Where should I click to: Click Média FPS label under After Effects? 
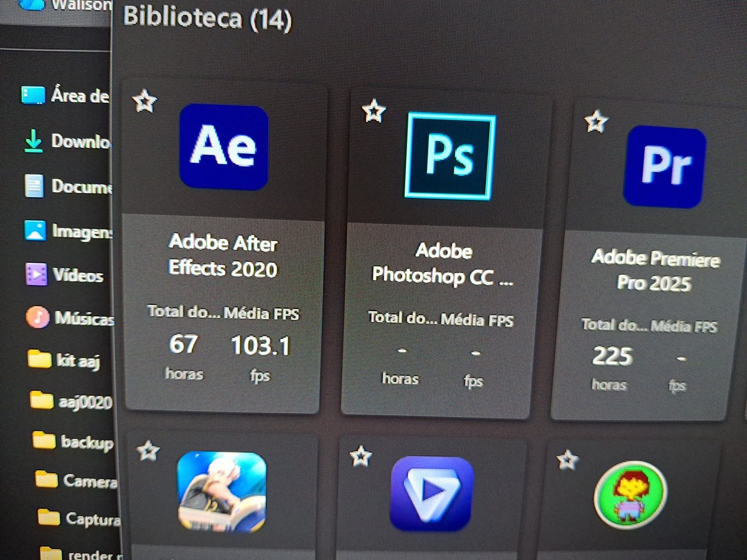tap(261, 314)
